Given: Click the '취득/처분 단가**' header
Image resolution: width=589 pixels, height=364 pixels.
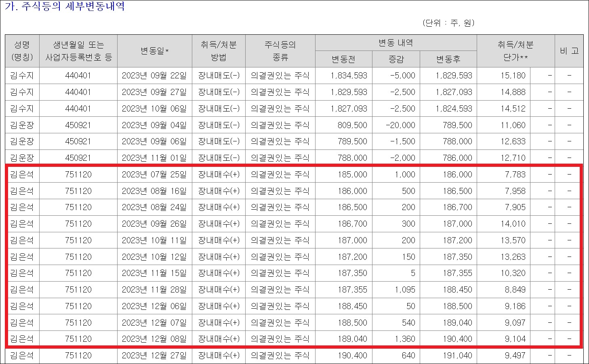Looking at the screenshot, I should coord(515,51).
